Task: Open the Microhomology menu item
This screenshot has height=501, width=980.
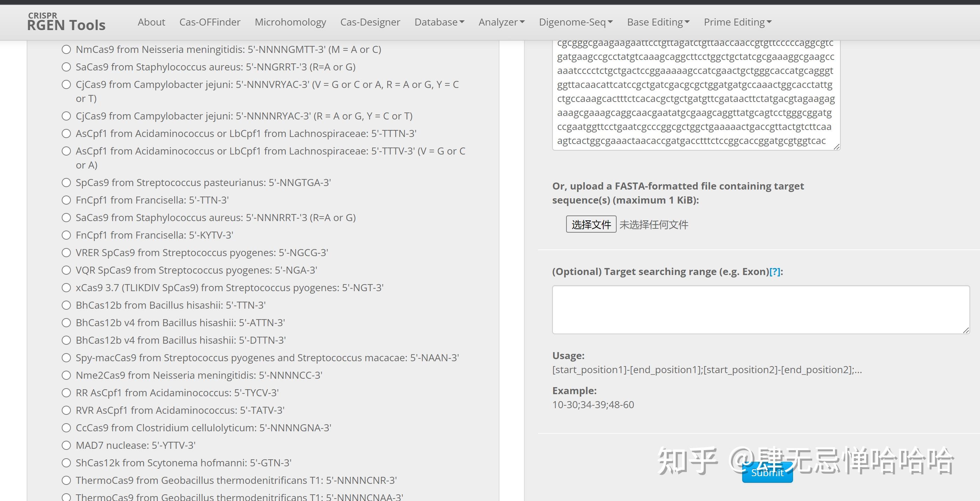Action: click(x=290, y=22)
